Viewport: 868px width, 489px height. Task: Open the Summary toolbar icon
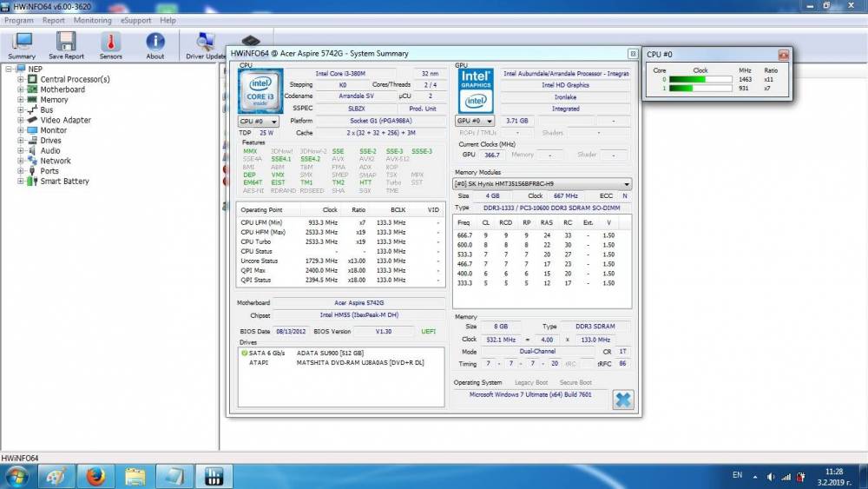coord(22,45)
